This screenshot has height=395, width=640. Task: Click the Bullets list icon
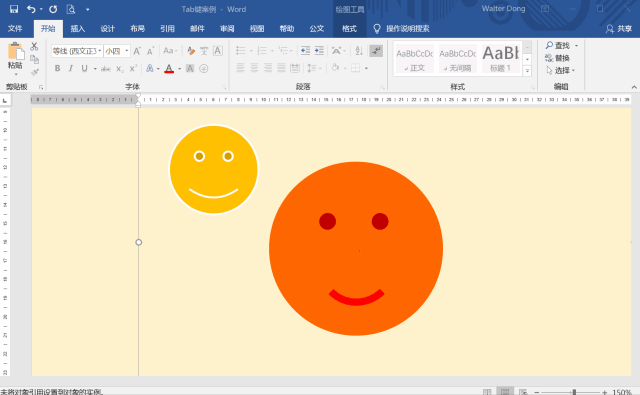241,51
